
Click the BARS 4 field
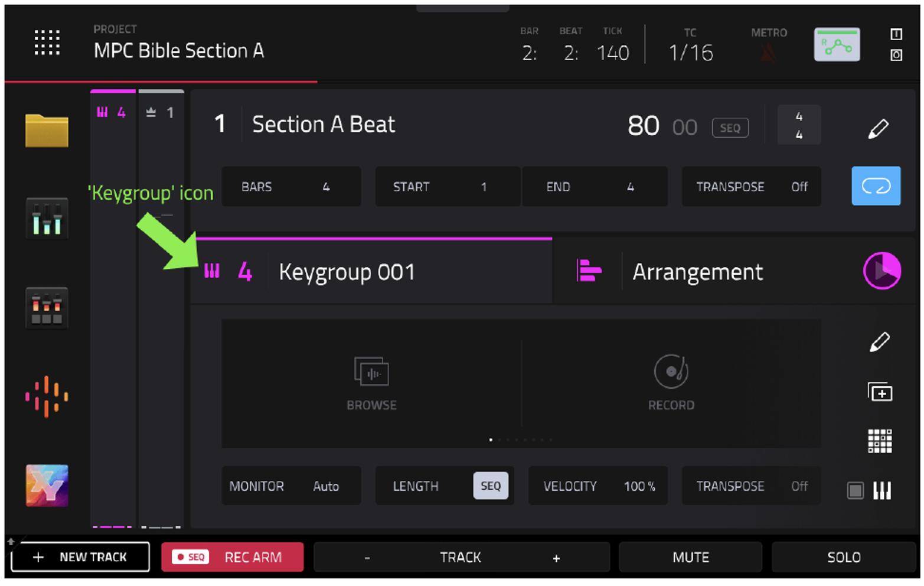coord(291,186)
